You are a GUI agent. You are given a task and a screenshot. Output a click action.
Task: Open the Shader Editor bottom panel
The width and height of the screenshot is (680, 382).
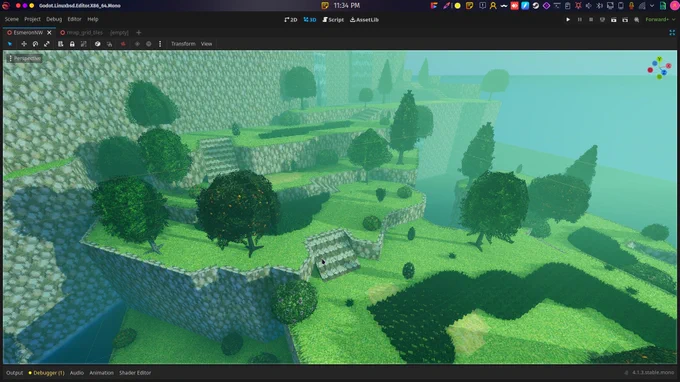(x=135, y=372)
